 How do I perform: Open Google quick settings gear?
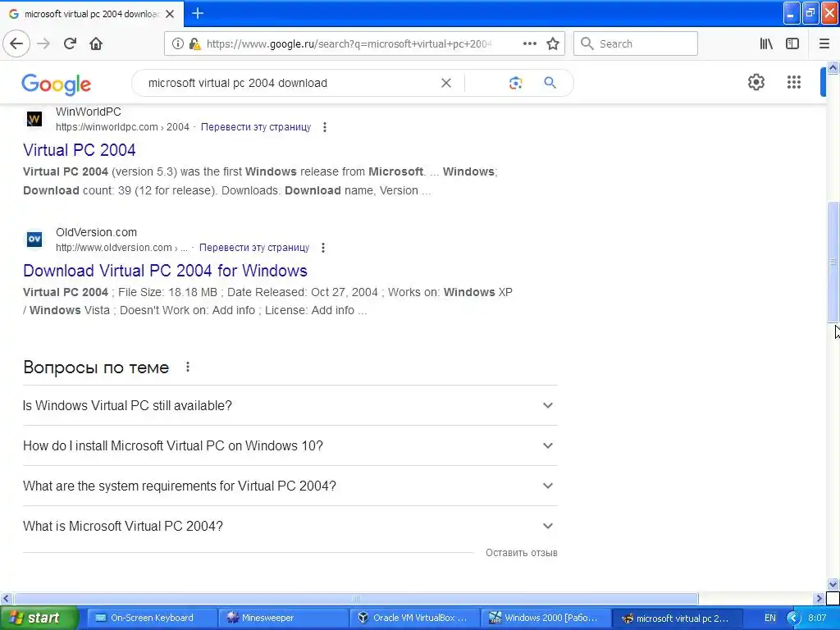point(756,82)
